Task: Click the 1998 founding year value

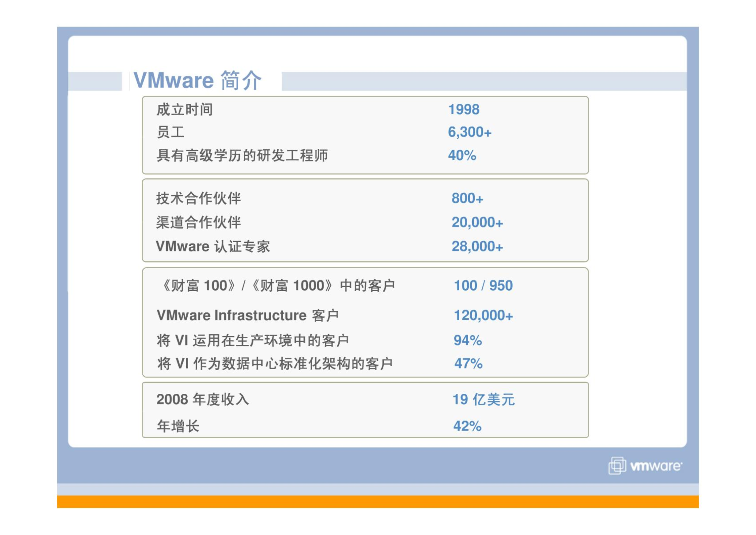Action: pyautogui.click(x=464, y=109)
